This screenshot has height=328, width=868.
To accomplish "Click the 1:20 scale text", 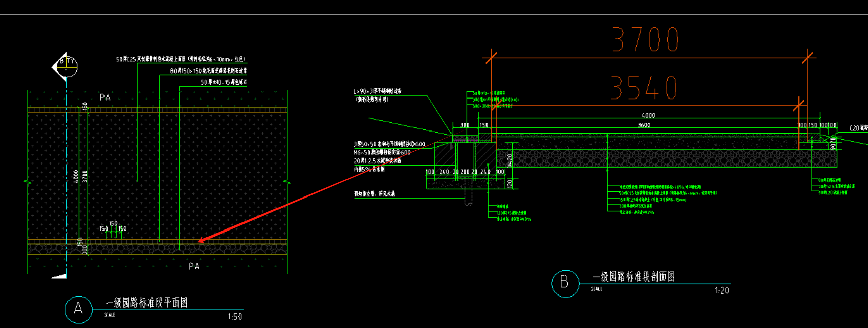I will click(722, 290).
